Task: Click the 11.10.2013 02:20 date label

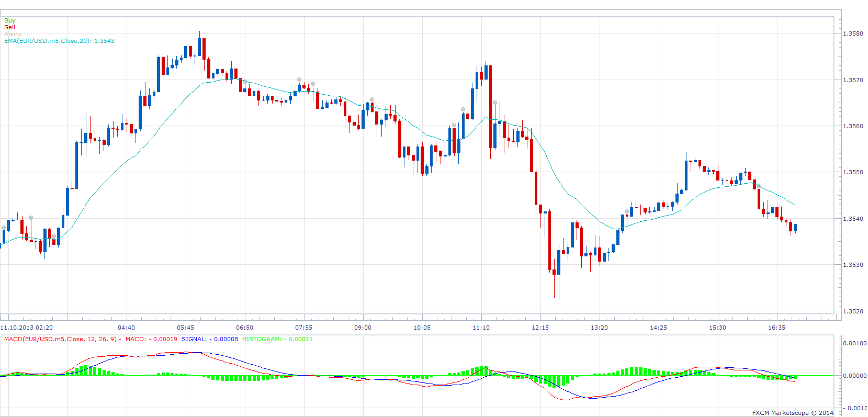Action: [x=27, y=328]
